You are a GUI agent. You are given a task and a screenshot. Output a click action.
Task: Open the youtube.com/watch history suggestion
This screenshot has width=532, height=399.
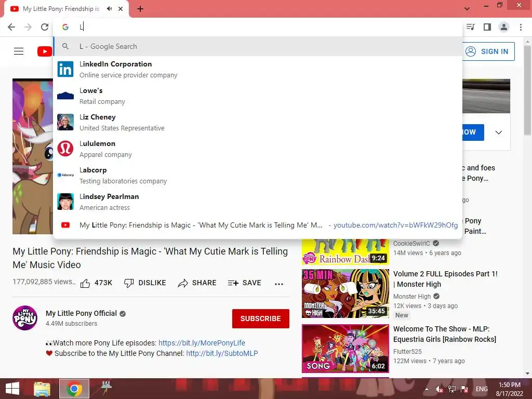pos(258,225)
